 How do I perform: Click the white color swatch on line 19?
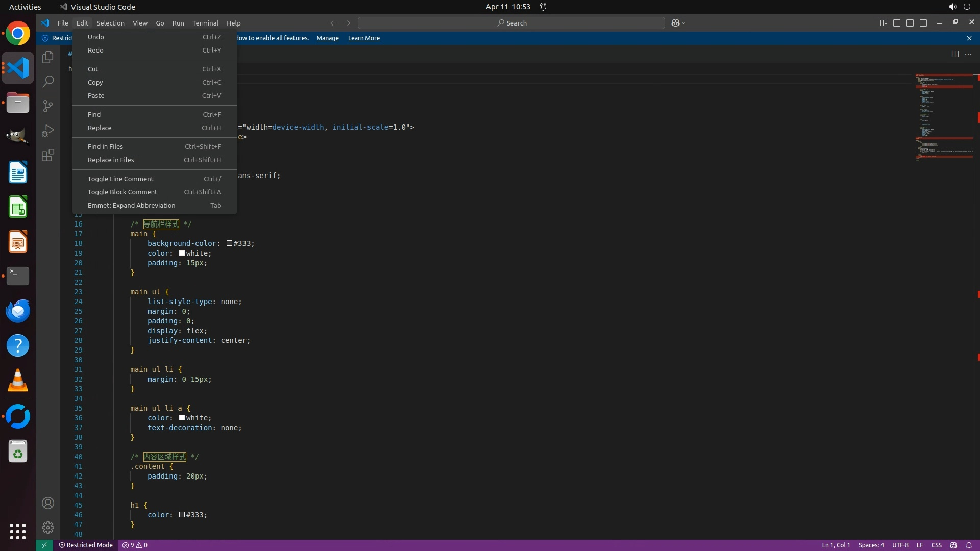click(182, 253)
